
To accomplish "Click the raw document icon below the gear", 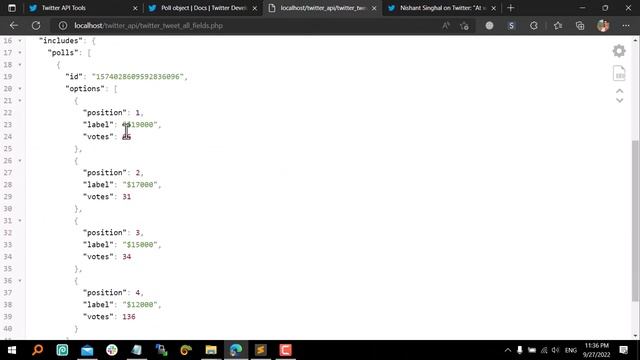I will point(619,73).
